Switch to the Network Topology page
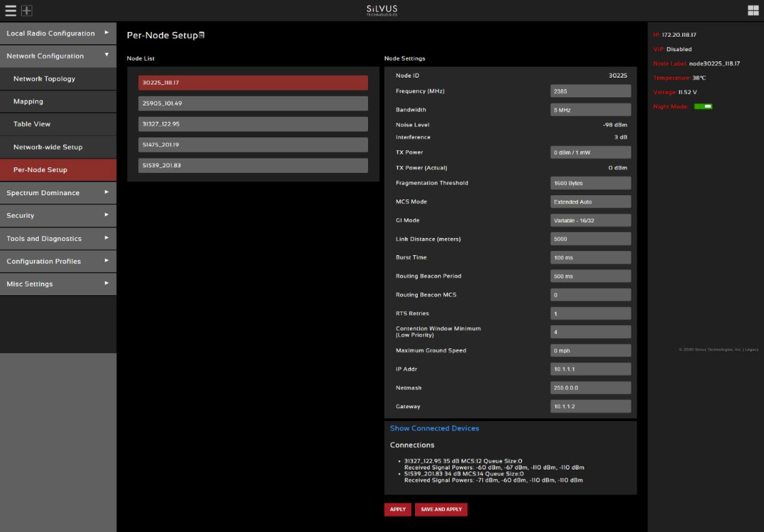Viewport: 764px width, 532px height. tap(59, 78)
